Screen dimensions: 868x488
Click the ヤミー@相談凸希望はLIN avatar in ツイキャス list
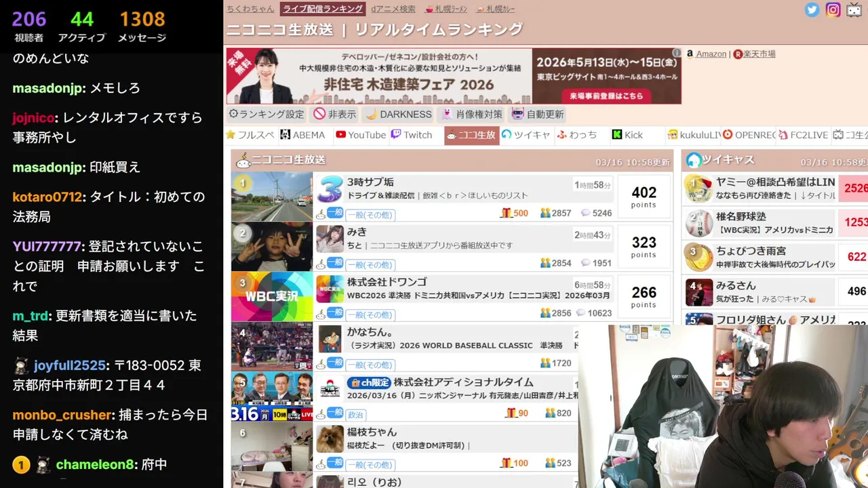tap(698, 188)
